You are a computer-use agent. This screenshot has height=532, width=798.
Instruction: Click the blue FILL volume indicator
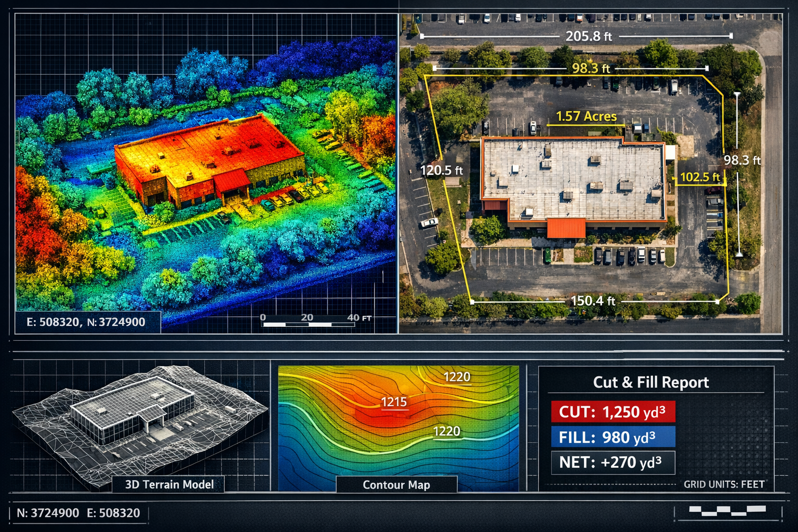613,437
